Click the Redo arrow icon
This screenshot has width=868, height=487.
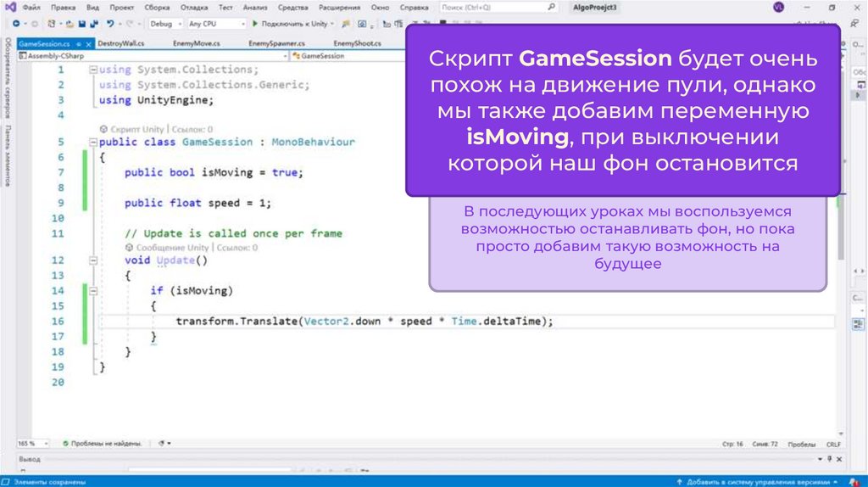130,24
